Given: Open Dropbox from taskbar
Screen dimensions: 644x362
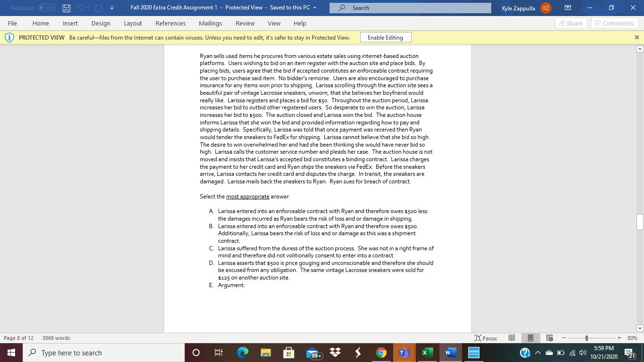Looking at the screenshot, I should [x=335, y=353].
